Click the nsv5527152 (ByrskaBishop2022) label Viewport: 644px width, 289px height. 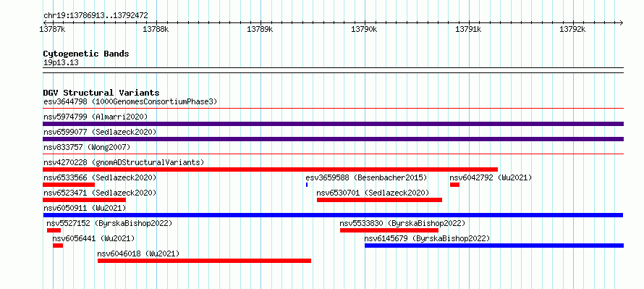pos(109,223)
